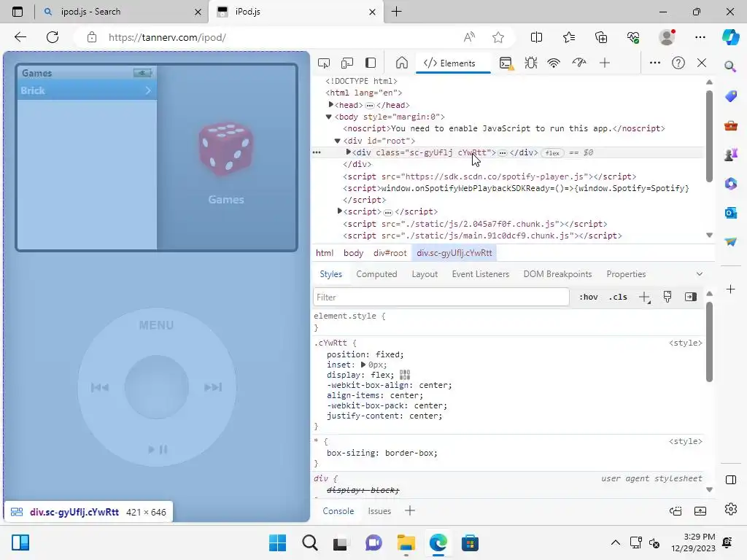The height and width of the screenshot is (560, 747).
Task: Select html in the breadcrumb trail
Action: pyautogui.click(x=325, y=253)
